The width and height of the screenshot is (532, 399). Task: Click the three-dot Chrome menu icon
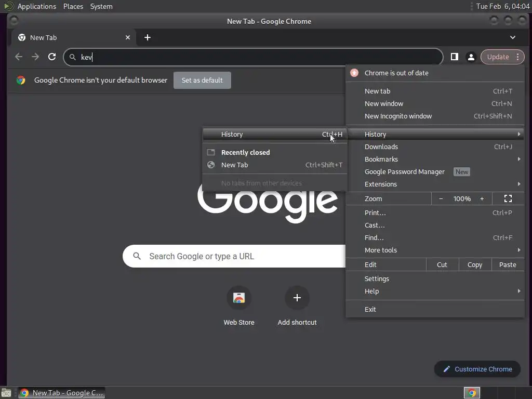[517, 57]
